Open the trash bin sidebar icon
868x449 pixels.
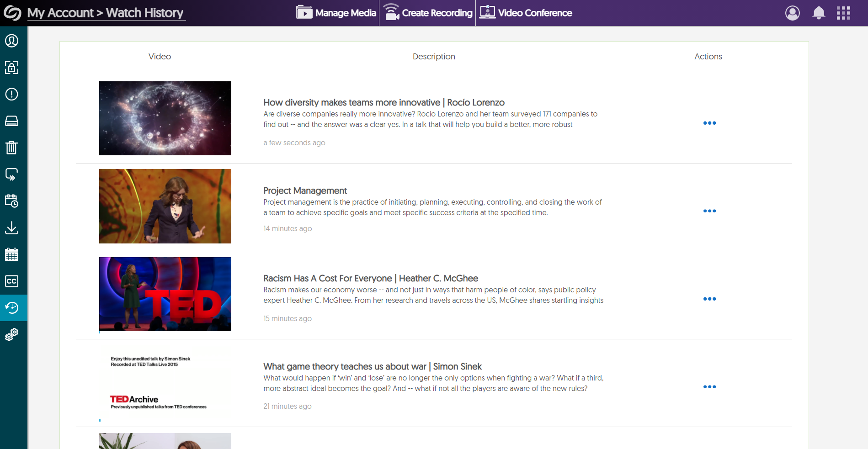pyautogui.click(x=12, y=148)
